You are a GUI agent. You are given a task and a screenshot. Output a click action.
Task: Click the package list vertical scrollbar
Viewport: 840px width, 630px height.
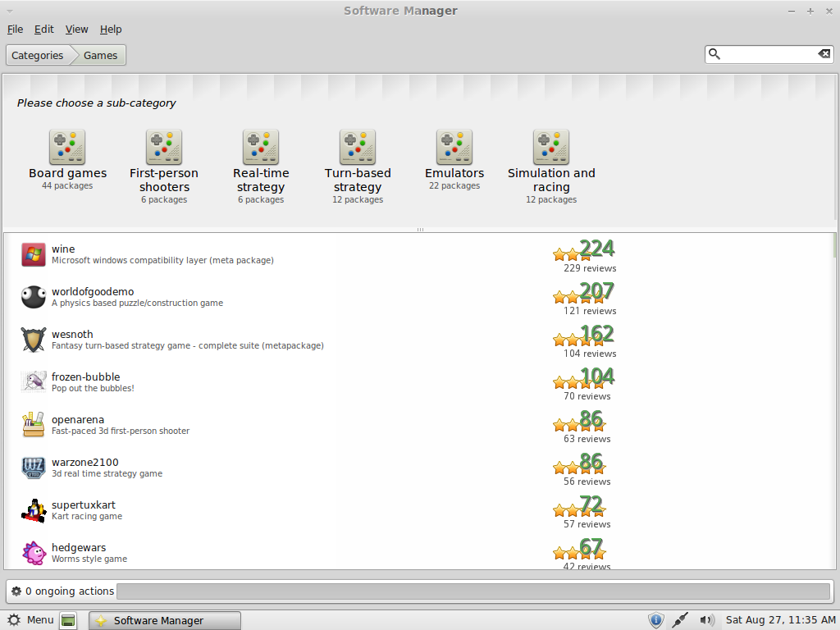(834, 401)
